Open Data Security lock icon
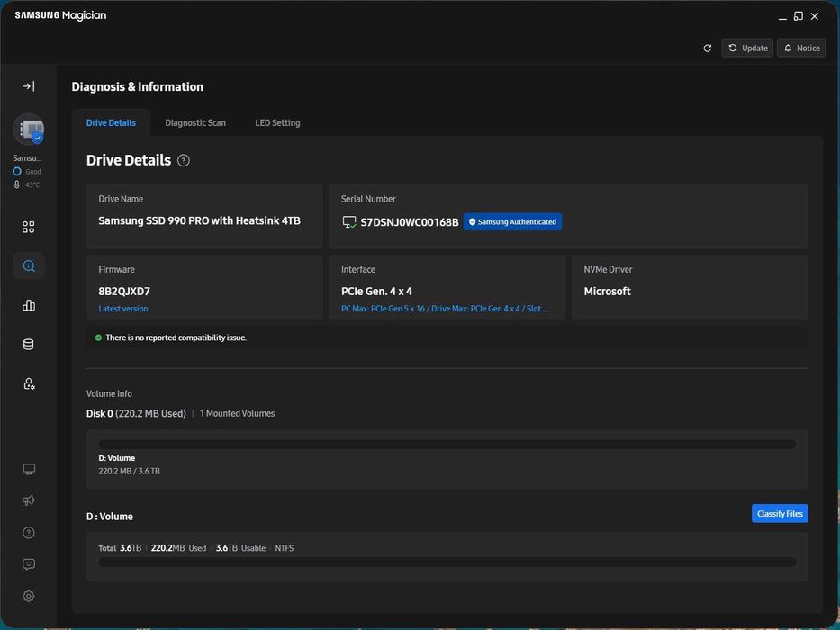This screenshot has width=840, height=630. 29,383
